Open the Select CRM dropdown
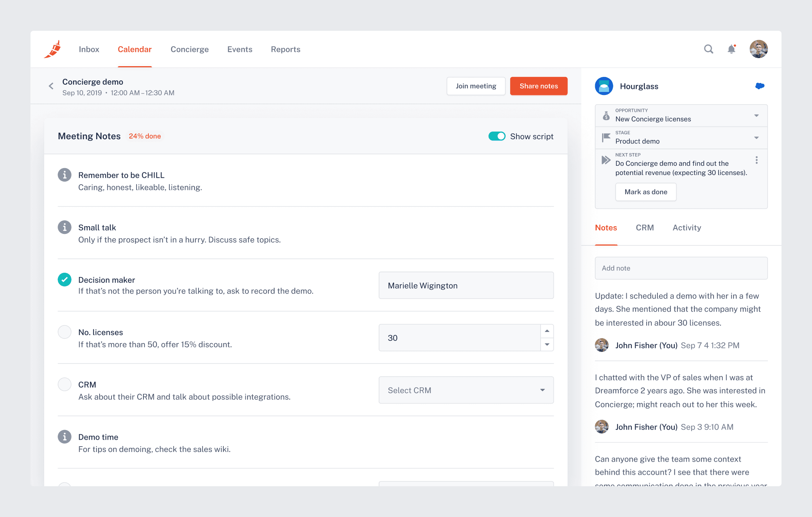Screen dimensions: 812x517 pos(466,390)
